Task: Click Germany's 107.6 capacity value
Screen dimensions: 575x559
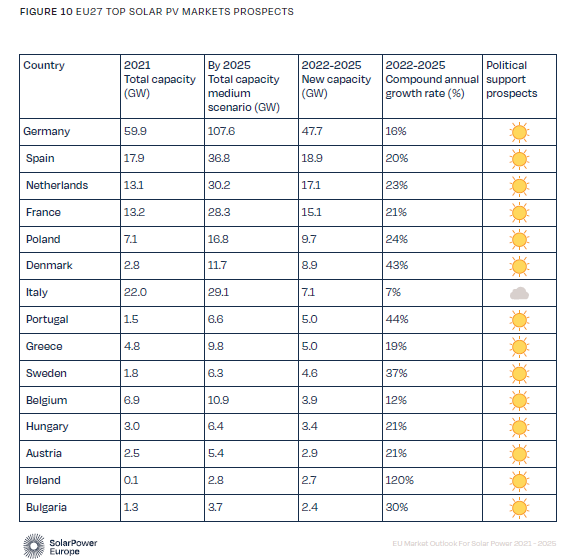Action: tap(221, 131)
